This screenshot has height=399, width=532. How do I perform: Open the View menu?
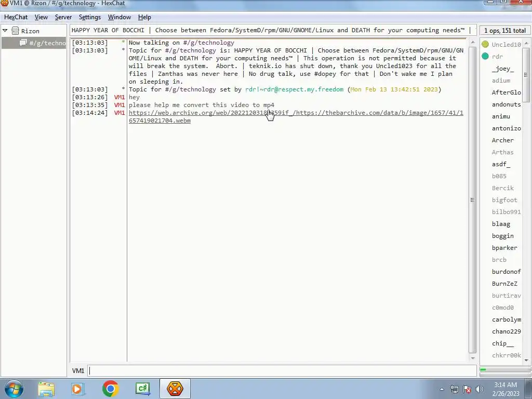pos(41,17)
